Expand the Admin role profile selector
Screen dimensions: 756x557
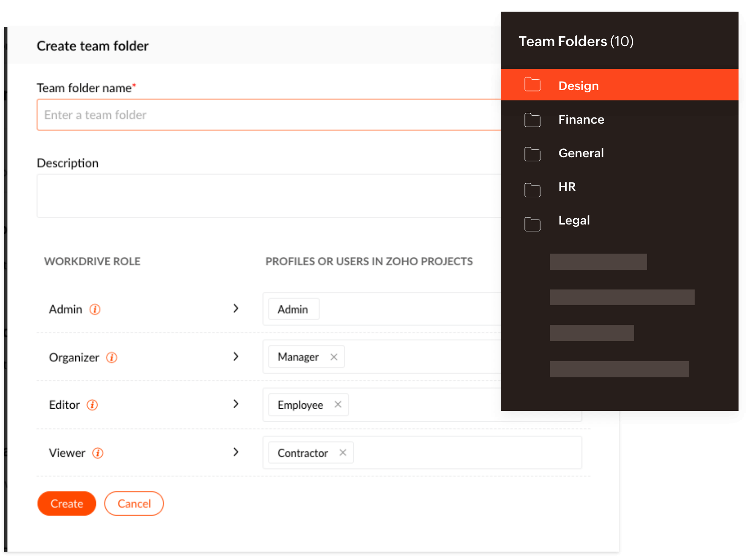(x=236, y=308)
